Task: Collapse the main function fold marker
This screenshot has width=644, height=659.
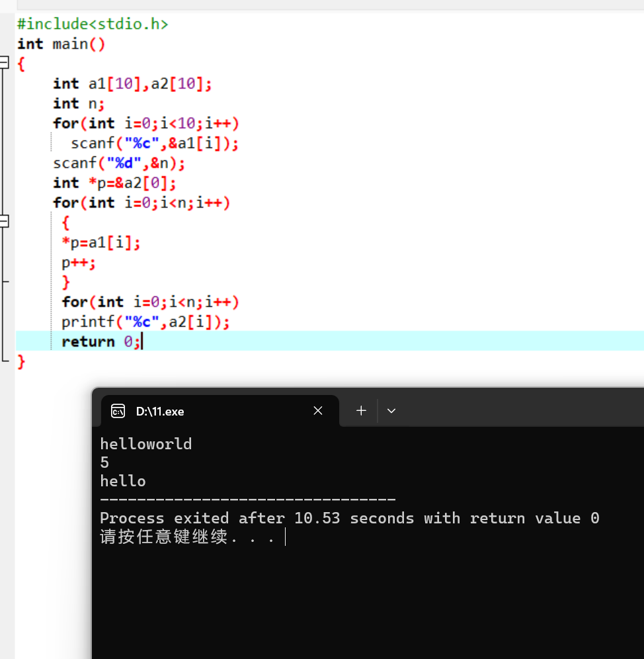Action: click(4, 63)
